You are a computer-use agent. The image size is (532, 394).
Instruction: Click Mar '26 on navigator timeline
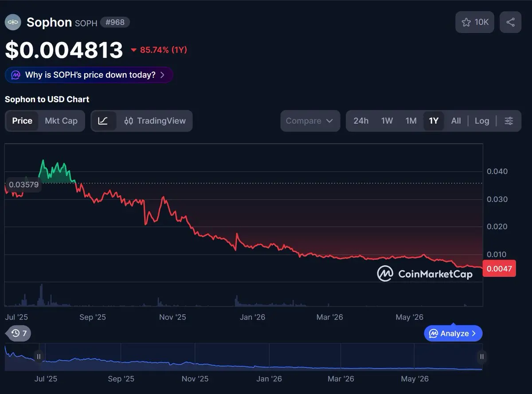tap(340, 378)
